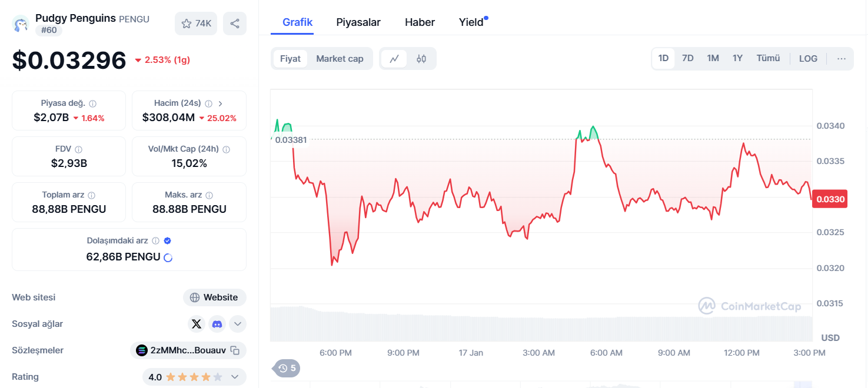The image size is (868, 388).
Task: Click the 17 Jan date axis label
Action: point(471,353)
